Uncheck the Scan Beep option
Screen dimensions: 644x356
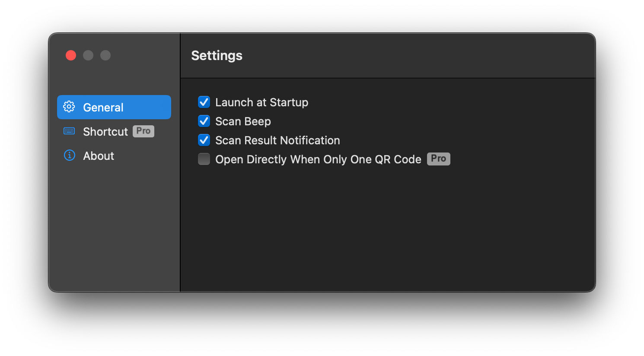click(x=204, y=121)
